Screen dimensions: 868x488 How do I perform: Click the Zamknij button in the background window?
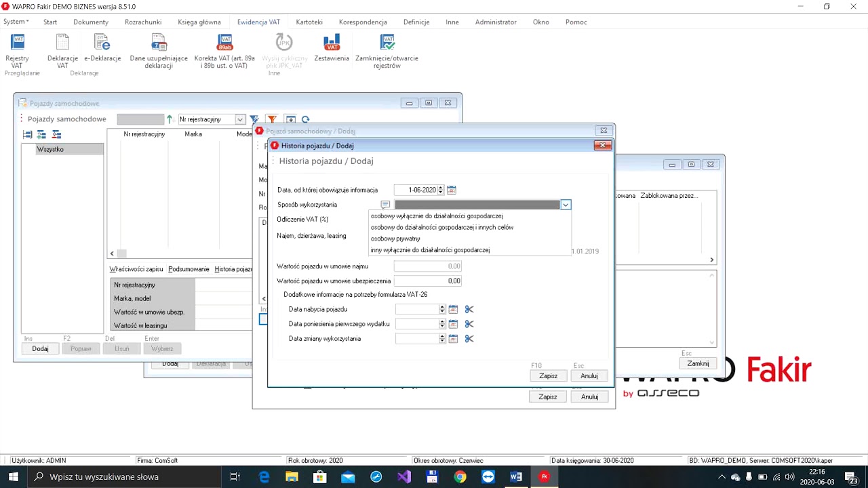(698, 363)
